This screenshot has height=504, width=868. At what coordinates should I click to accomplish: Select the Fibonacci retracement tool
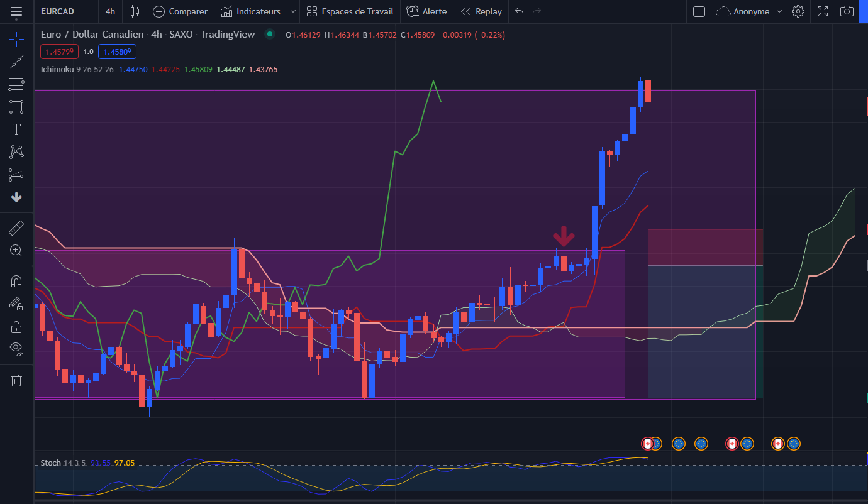coord(16,84)
